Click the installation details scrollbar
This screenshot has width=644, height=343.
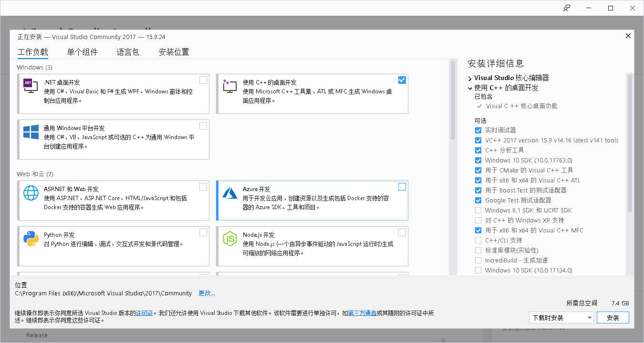(630, 143)
